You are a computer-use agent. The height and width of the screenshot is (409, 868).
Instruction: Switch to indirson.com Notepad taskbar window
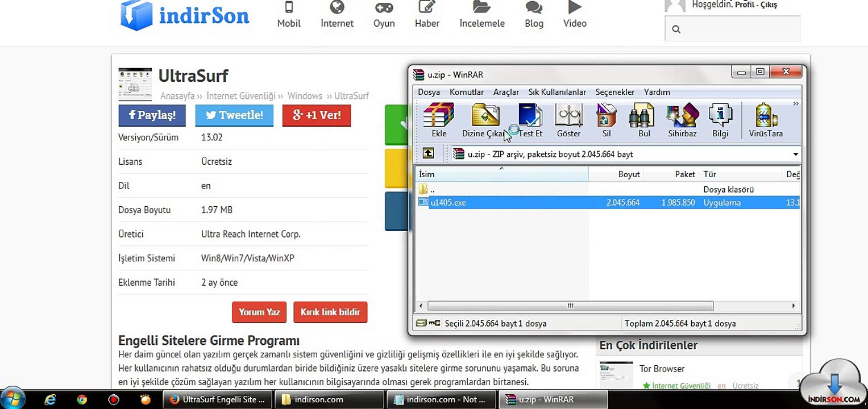441,399
